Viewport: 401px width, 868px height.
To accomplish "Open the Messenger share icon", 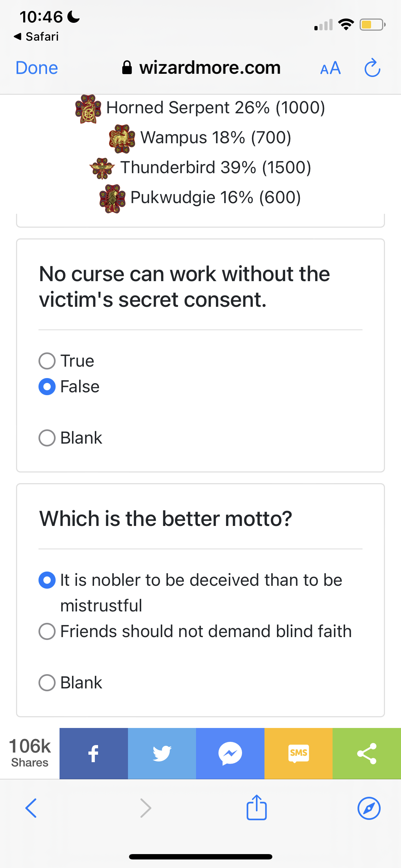I will (230, 753).
